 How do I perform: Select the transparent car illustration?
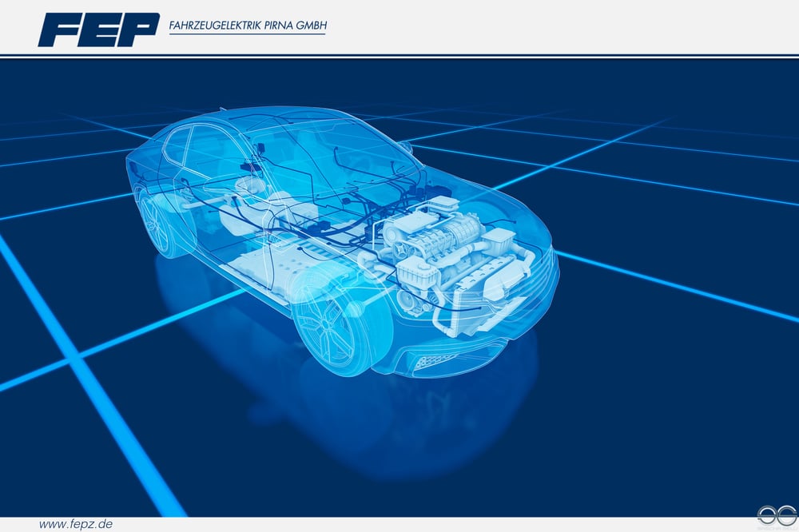click(343, 242)
